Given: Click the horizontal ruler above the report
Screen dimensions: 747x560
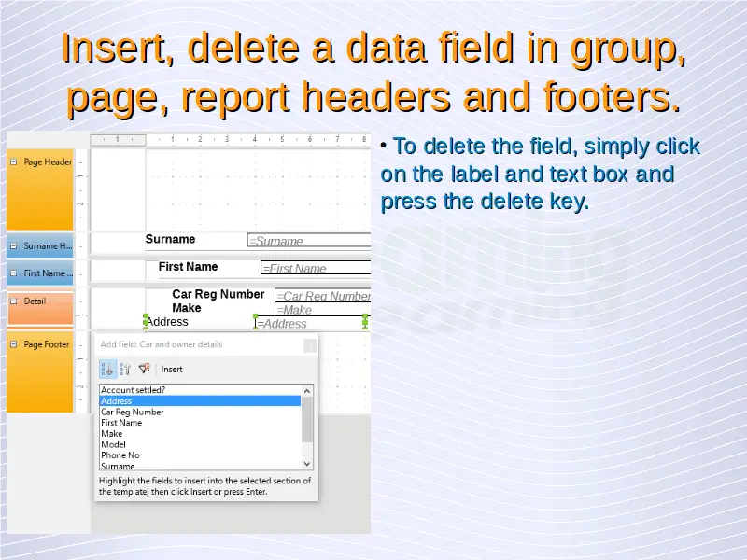Looking at the screenshot, I should pyautogui.click(x=231, y=139).
